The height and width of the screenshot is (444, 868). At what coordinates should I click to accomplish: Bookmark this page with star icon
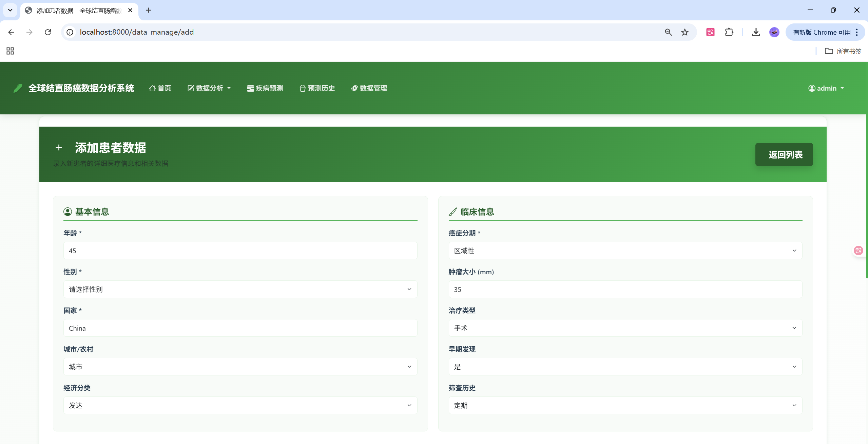click(685, 32)
